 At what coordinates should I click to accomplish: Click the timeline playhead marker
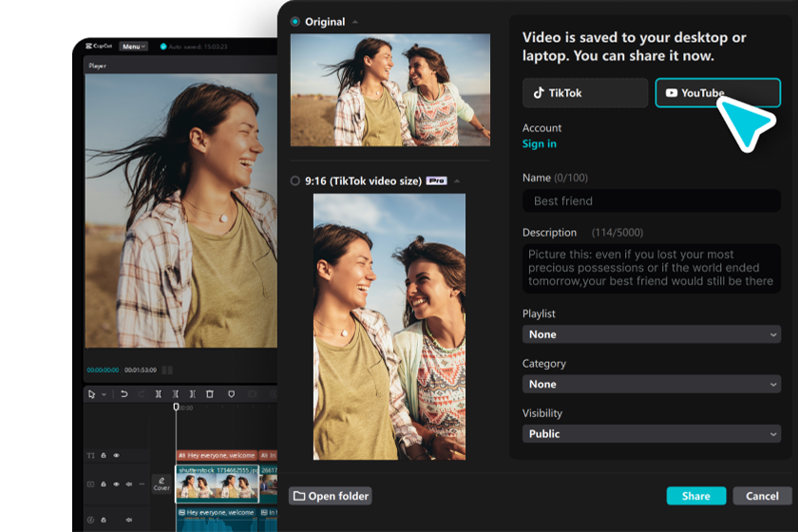(x=176, y=407)
